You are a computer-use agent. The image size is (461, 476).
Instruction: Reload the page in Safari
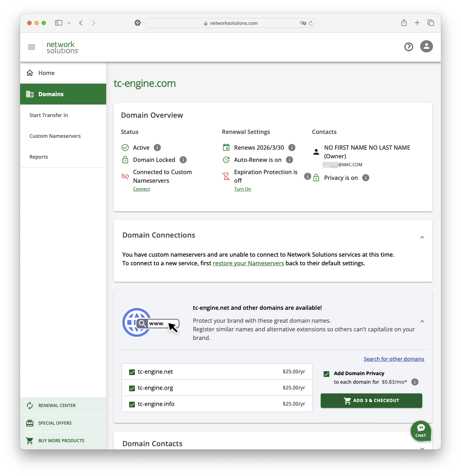pos(311,23)
